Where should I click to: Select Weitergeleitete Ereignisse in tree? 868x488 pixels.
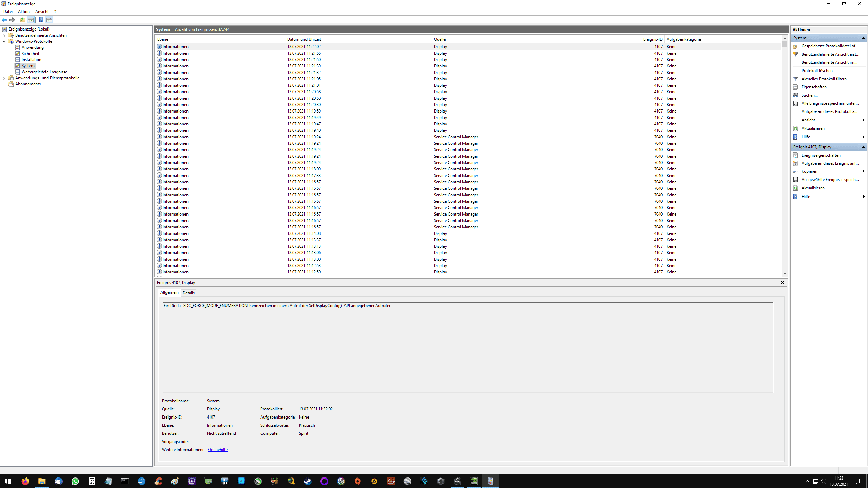(44, 72)
